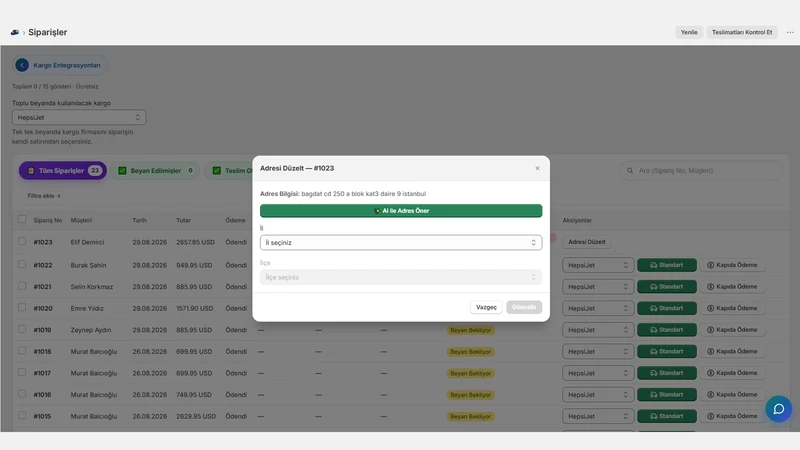Viewport: 800px width, 450px height.
Task: Open the chat support bubble
Action: 779,409
